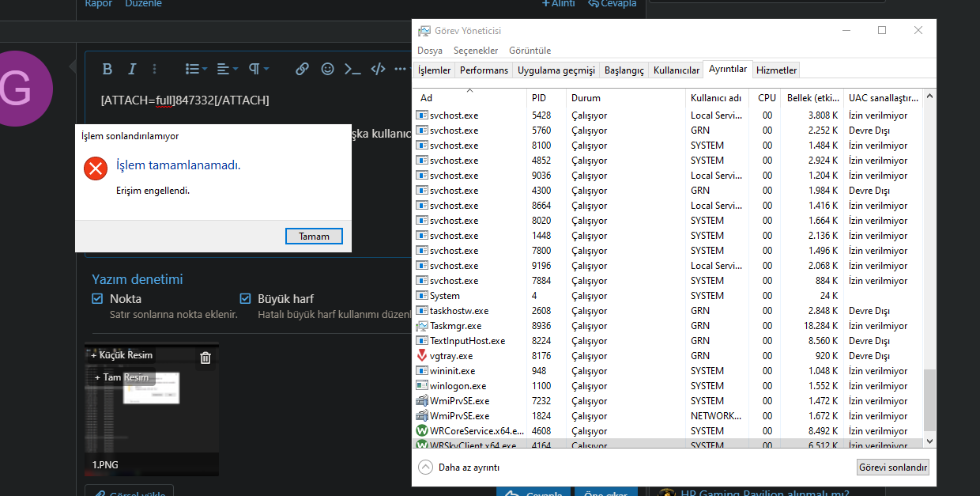The image size is (980, 496).
Task: Insert attachment as Küçük Resim
Action: 122,355
